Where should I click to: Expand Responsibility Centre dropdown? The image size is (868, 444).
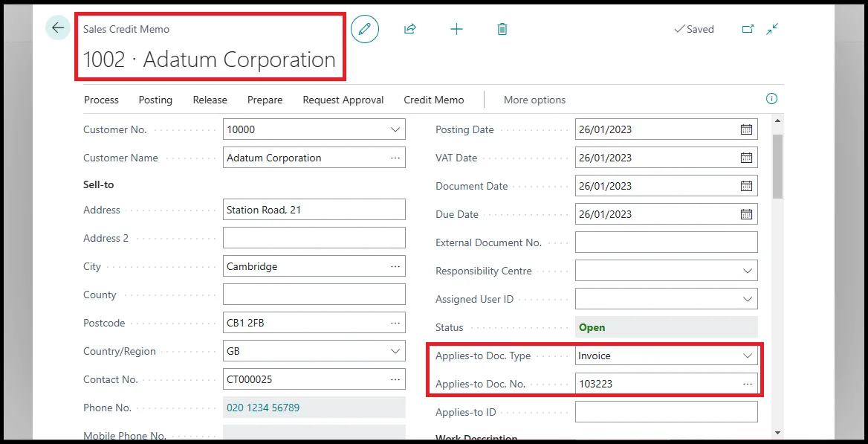point(748,271)
